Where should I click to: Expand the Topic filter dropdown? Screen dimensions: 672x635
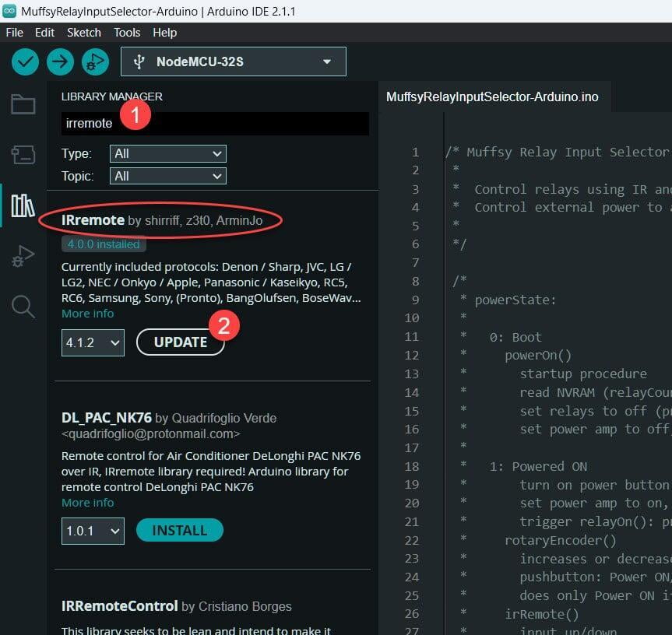tap(168, 176)
